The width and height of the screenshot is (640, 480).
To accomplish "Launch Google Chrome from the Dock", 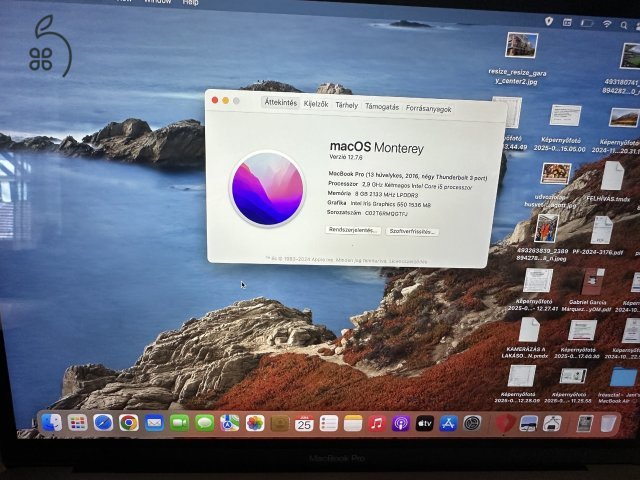I will 129,423.
